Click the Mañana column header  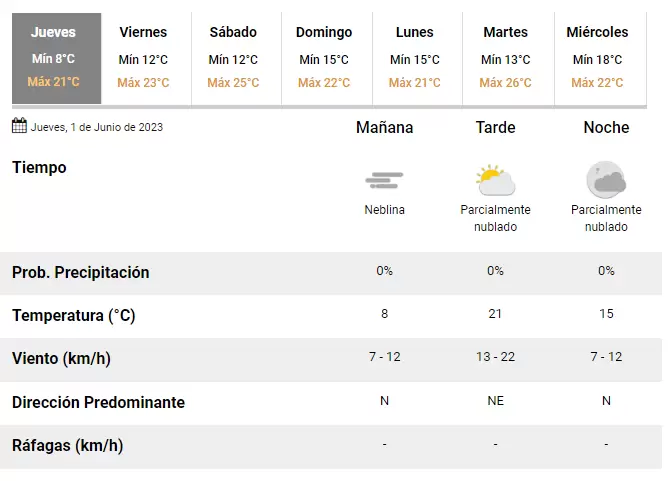point(384,127)
